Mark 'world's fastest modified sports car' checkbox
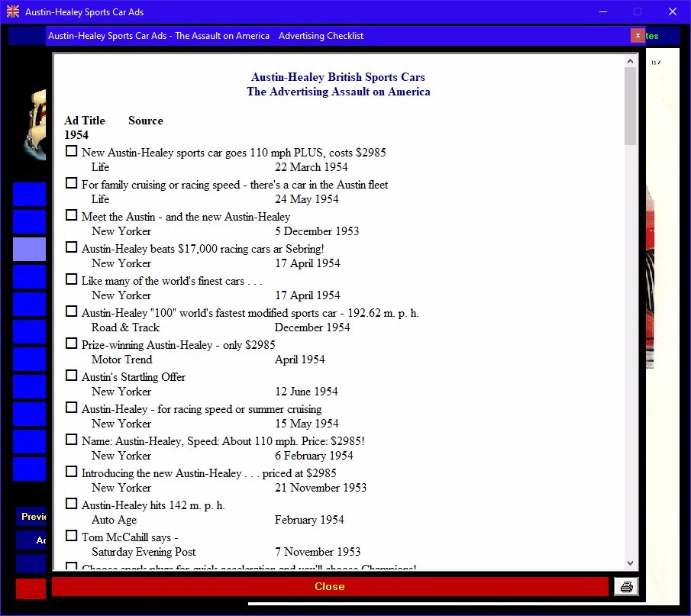The height and width of the screenshot is (616, 691). tap(71, 311)
